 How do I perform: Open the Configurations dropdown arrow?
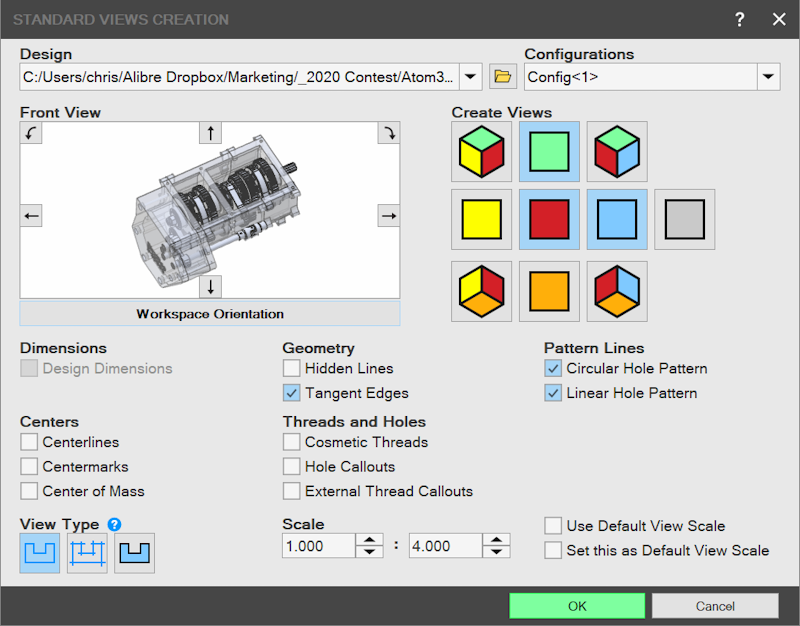point(768,77)
